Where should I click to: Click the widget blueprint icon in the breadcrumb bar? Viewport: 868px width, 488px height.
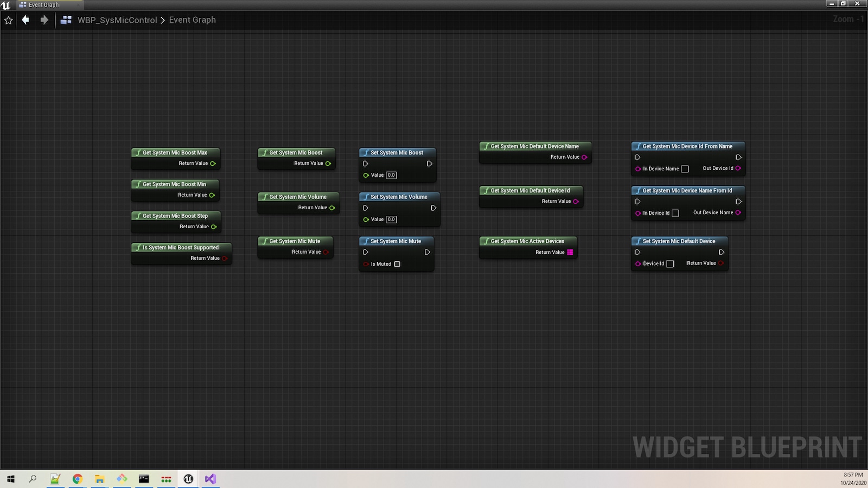(x=66, y=20)
